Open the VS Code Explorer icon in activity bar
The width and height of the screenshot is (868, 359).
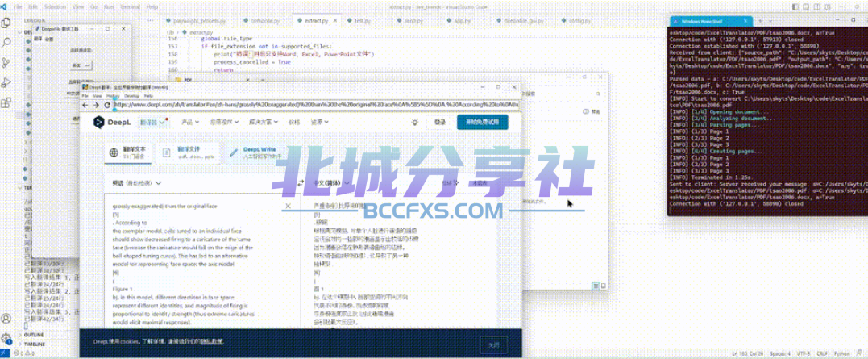[6, 23]
